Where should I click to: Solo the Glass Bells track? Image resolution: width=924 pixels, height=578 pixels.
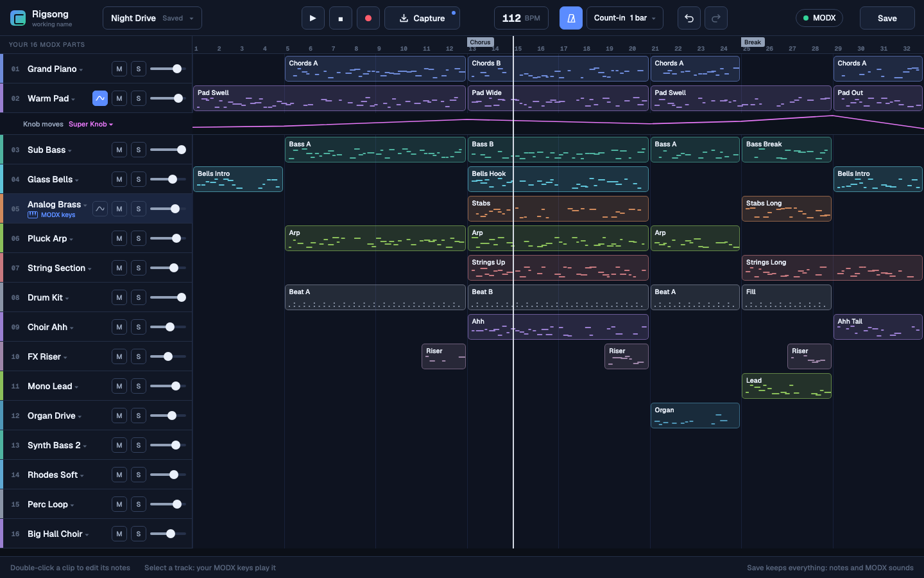point(139,179)
